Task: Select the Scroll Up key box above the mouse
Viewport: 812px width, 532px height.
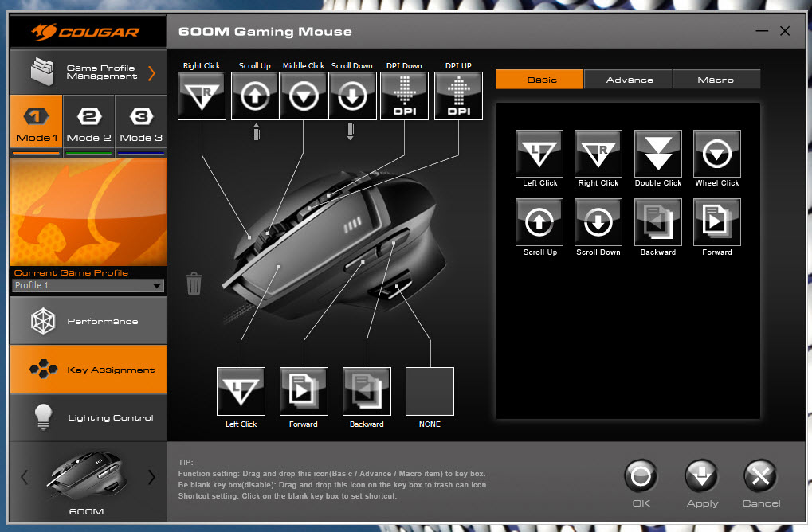Action: [x=255, y=96]
